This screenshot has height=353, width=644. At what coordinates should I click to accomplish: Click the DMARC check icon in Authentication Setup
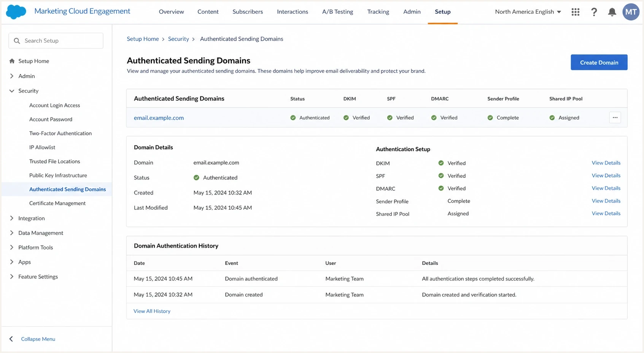click(441, 188)
